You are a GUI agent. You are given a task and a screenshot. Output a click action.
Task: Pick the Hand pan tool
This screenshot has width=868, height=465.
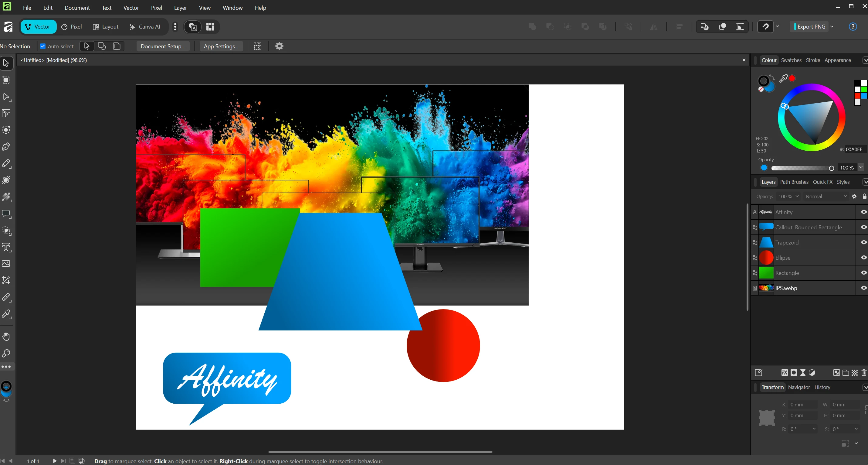(6, 337)
